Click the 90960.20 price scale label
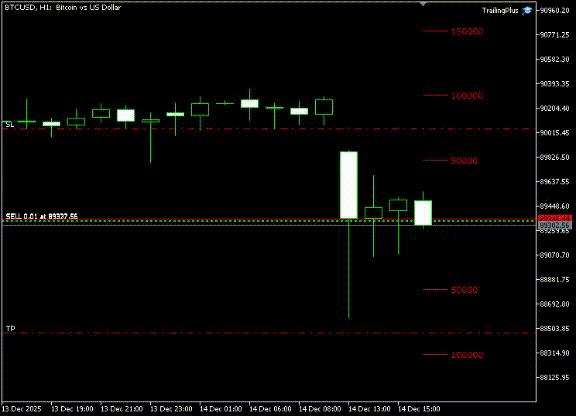The image size is (576, 416). click(555, 10)
